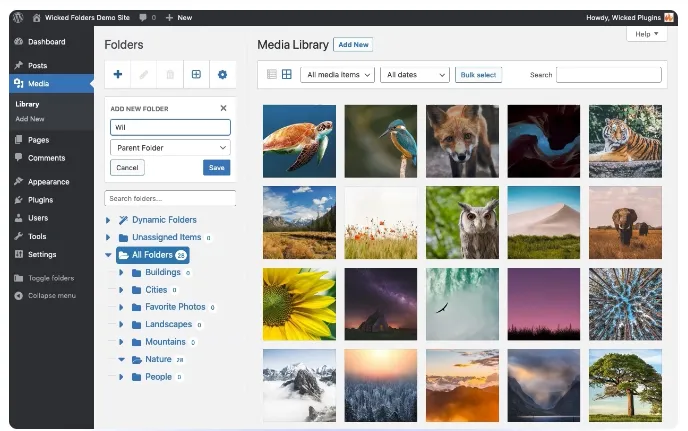
Task: Open Appearance in the sidebar
Action: tap(51, 182)
